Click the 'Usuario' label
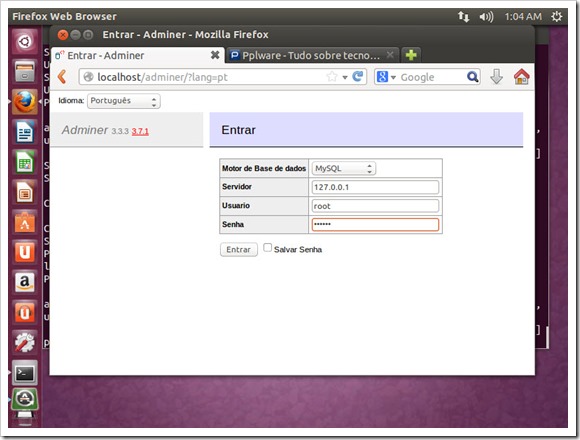580x440 pixels. click(x=236, y=206)
